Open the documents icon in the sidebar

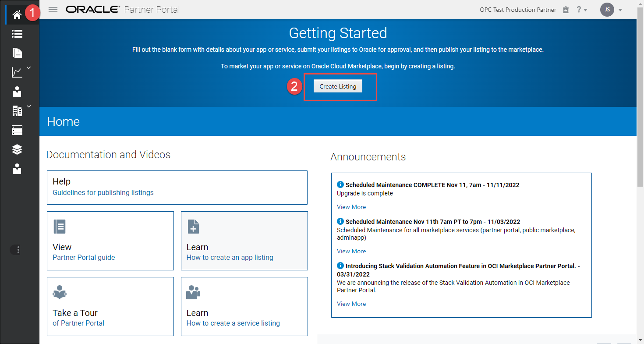(x=17, y=53)
